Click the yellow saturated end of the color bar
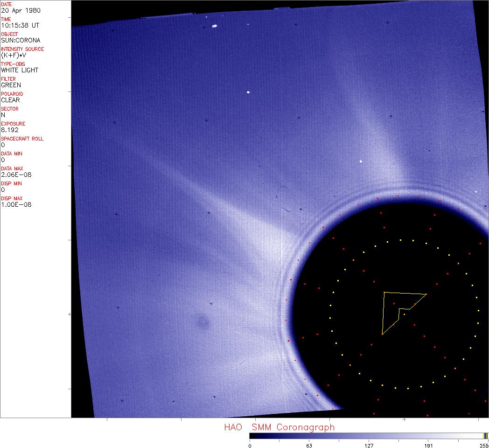489x448 pixels. point(485,435)
